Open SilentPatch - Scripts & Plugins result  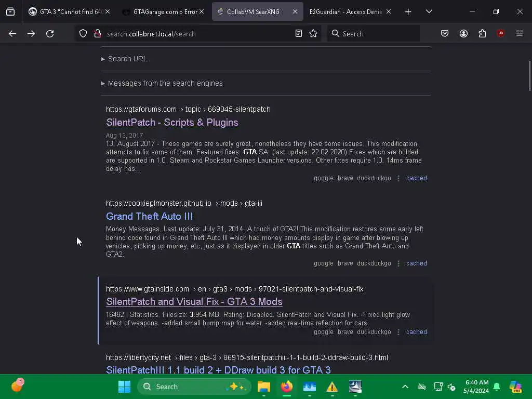click(x=172, y=123)
